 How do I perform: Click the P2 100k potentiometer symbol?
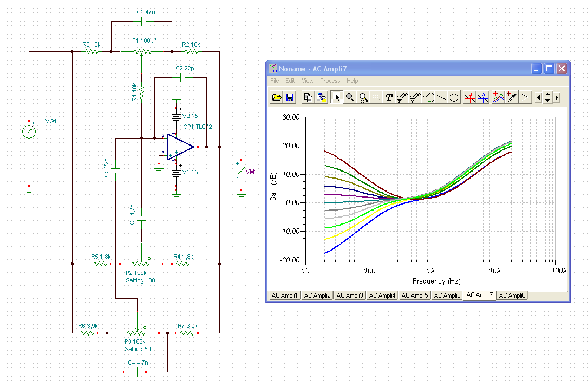141,263
